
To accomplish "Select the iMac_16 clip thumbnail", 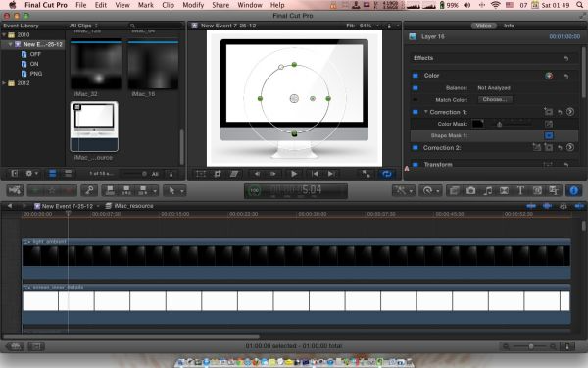I will click(153, 65).
